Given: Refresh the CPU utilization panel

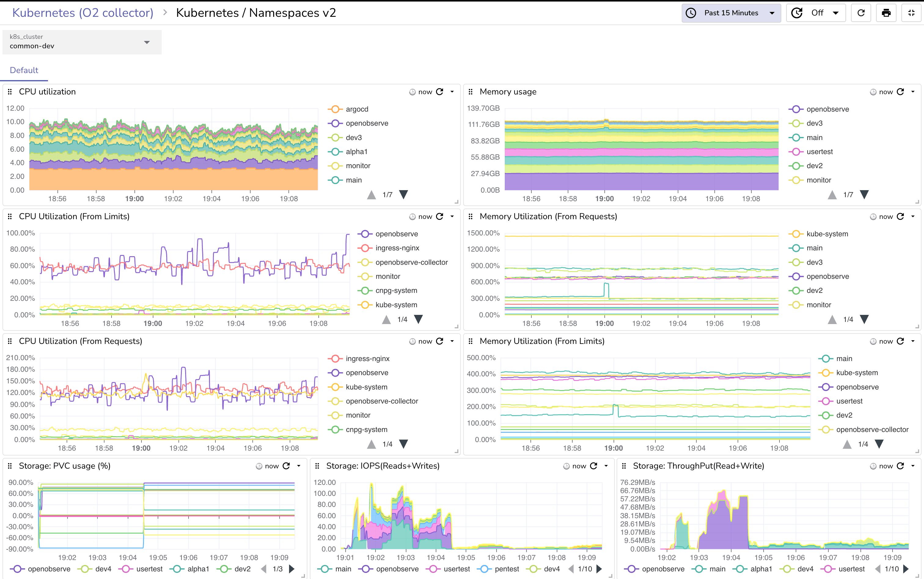Looking at the screenshot, I should [x=439, y=91].
